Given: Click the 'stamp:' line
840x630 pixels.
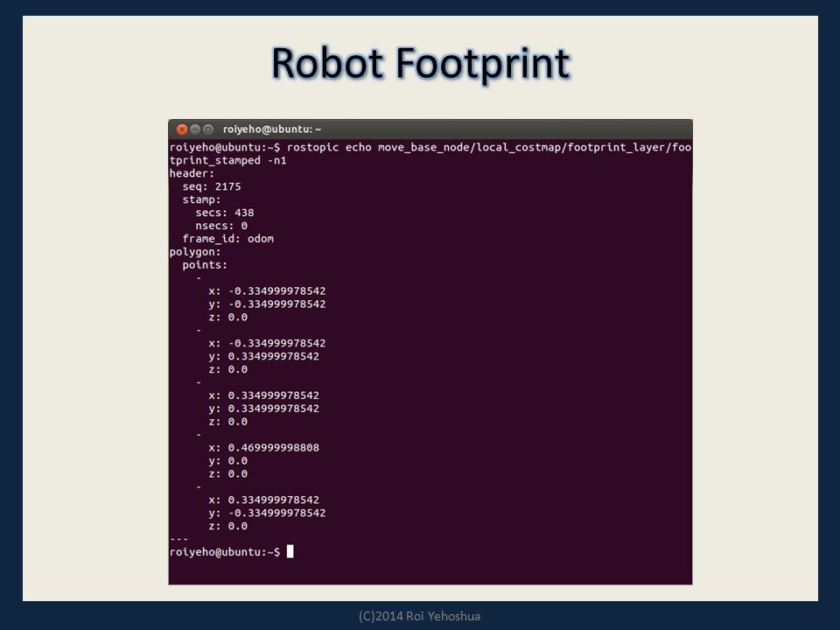Looking at the screenshot, I should tap(201, 199).
